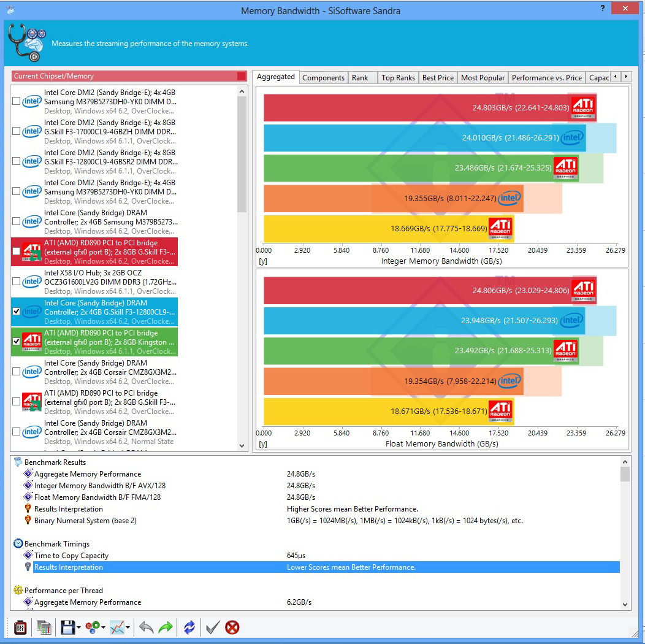Click the tab strip scroll-left arrow

[616, 77]
